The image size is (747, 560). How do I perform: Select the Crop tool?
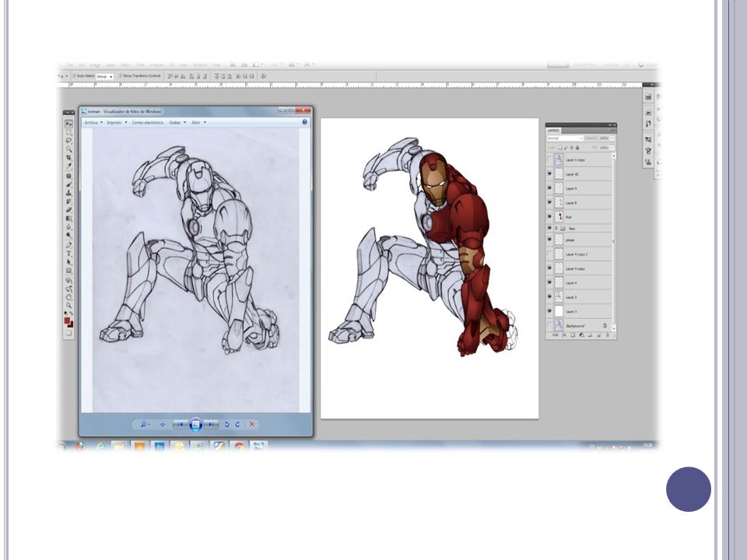tap(68, 157)
